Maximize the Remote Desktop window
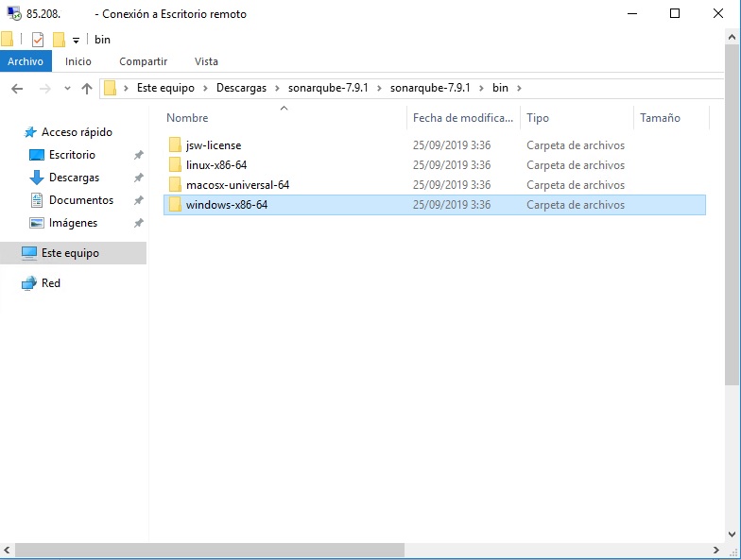The height and width of the screenshot is (560, 741). (675, 13)
